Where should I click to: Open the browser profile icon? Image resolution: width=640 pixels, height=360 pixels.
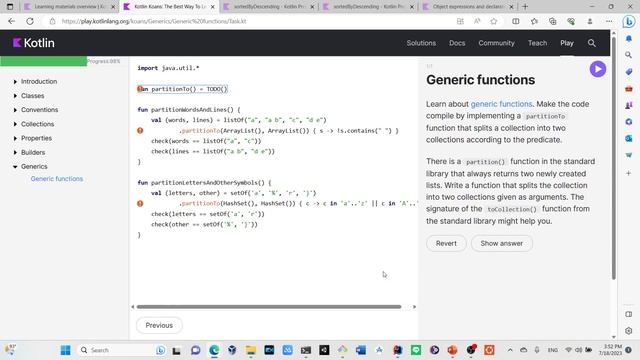tap(589, 21)
